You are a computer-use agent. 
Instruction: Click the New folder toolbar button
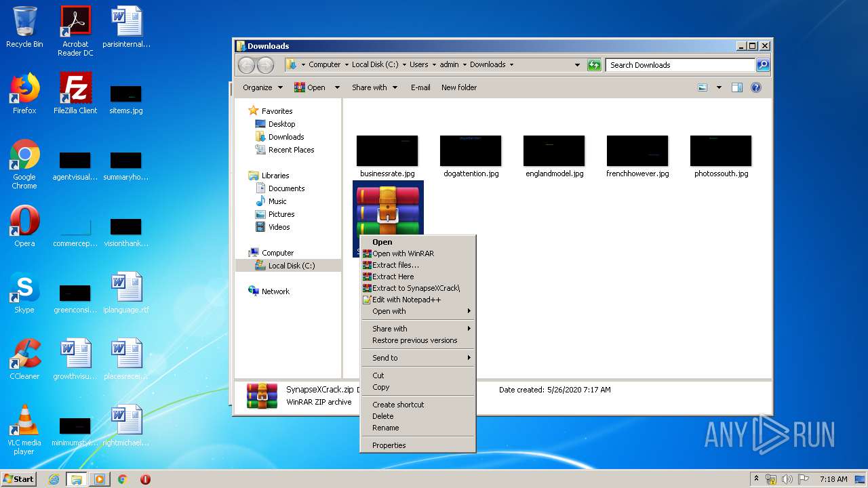[459, 87]
